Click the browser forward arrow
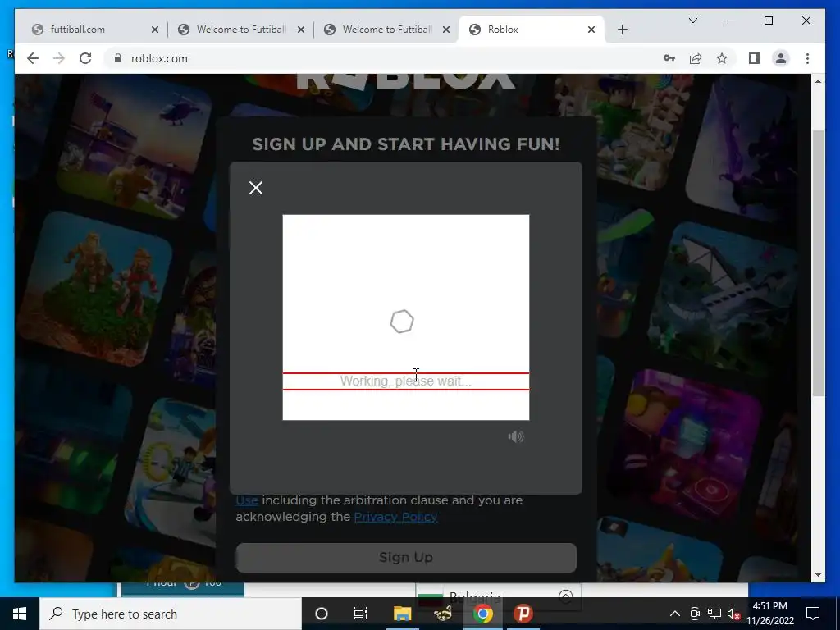840x630 pixels. pyautogui.click(x=59, y=58)
